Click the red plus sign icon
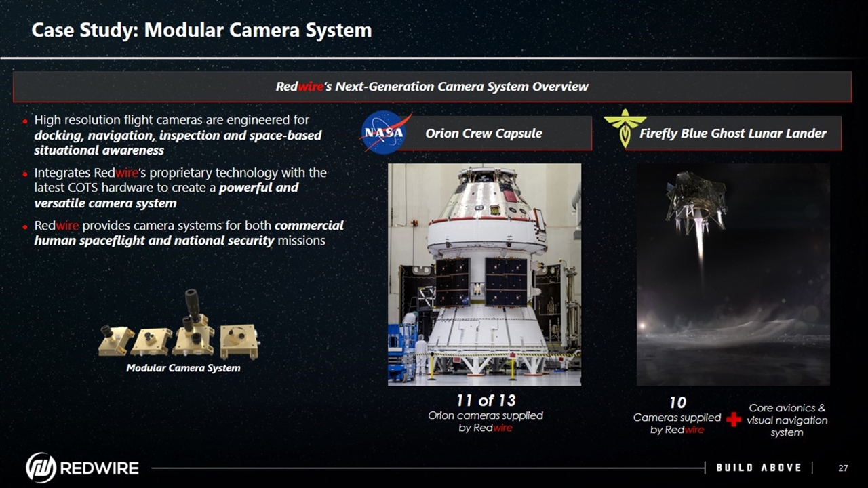The width and height of the screenshot is (868, 488). click(x=734, y=420)
